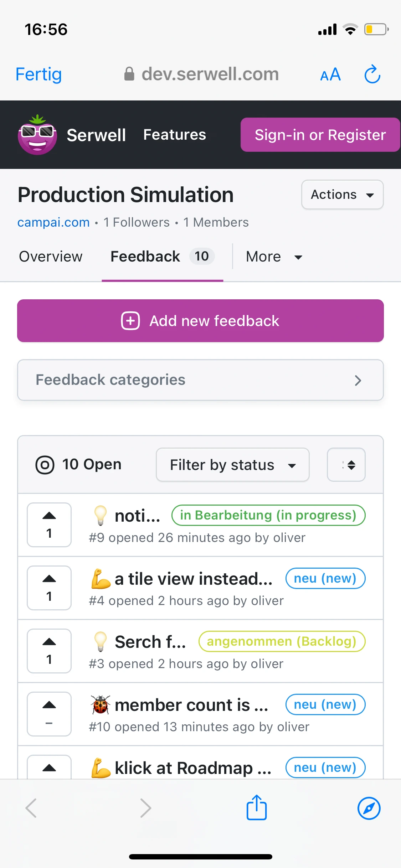
Task: Tap the AA text size icon
Action: [330, 75]
